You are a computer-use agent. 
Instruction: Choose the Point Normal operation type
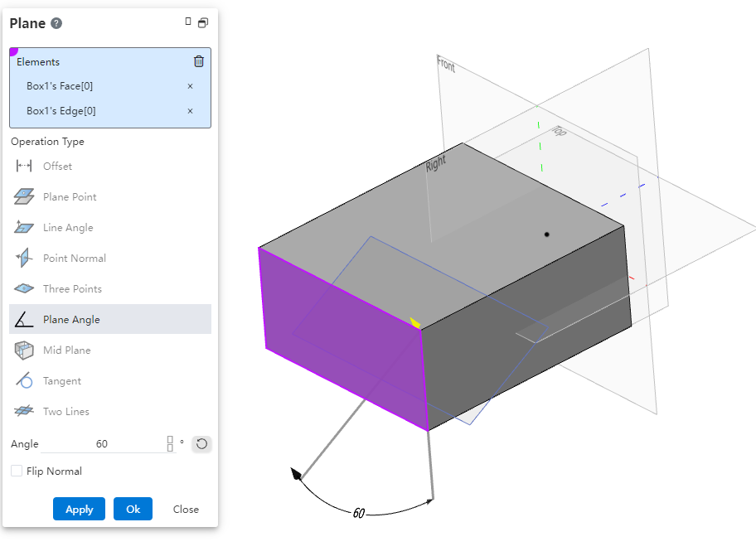[110, 259]
